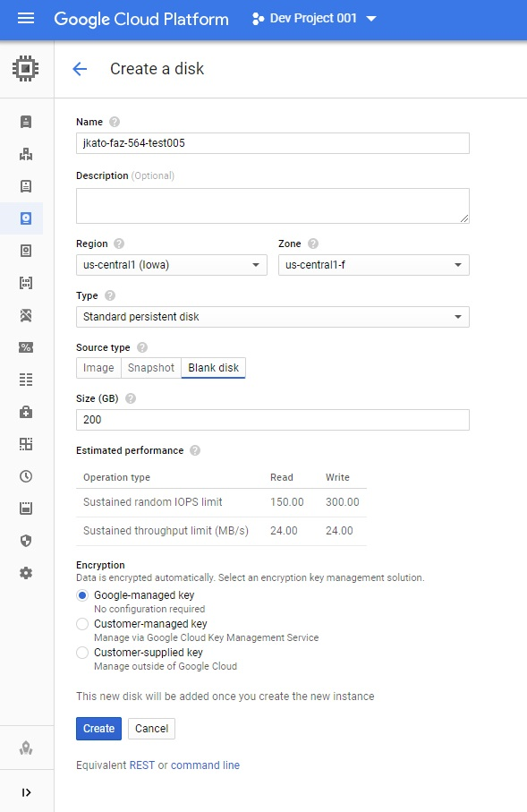Select the Google-managed key radio button
This screenshot has width=527, height=812.
pos(81,595)
